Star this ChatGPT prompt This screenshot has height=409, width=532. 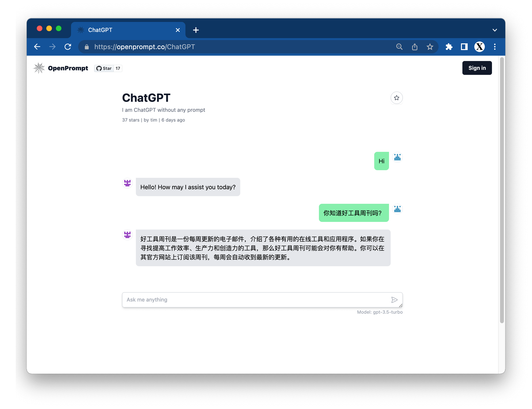[396, 98]
